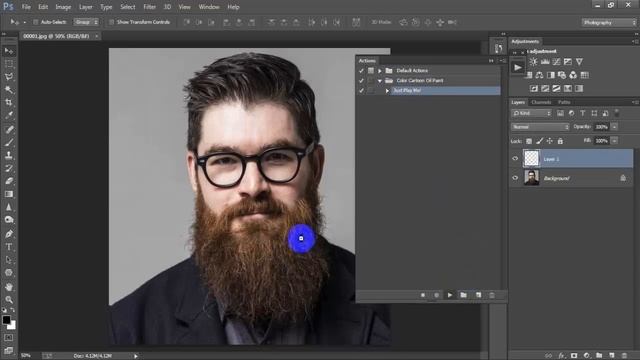Toggle Auto-Select checkbox
The width and height of the screenshot is (640, 360).
click(x=36, y=22)
